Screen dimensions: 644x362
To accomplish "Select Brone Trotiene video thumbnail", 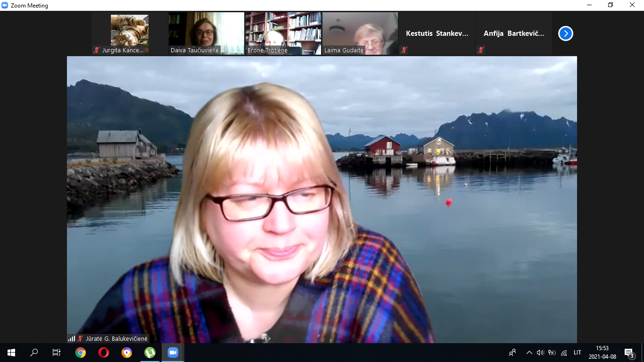I will pyautogui.click(x=283, y=33).
